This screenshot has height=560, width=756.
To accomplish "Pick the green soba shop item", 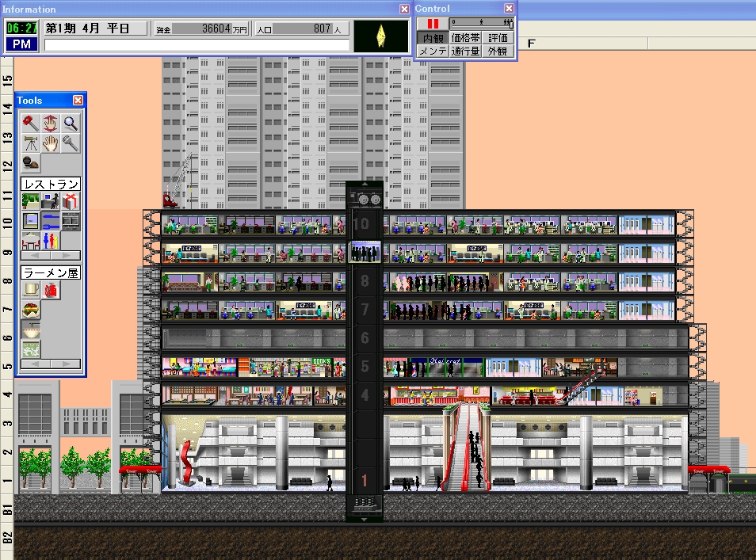I will click(30, 349).
